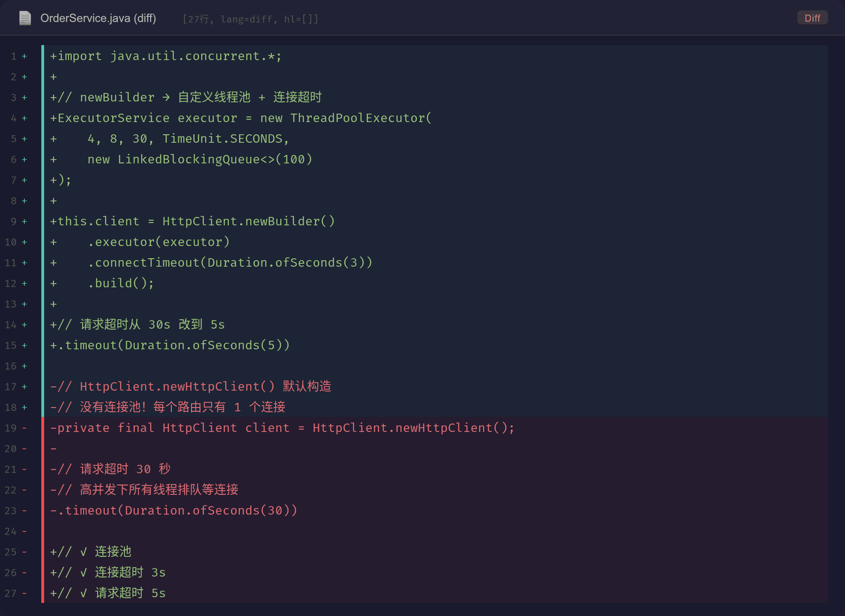
Task: Click the Diff badge button
Action: [x=812, y=18]
